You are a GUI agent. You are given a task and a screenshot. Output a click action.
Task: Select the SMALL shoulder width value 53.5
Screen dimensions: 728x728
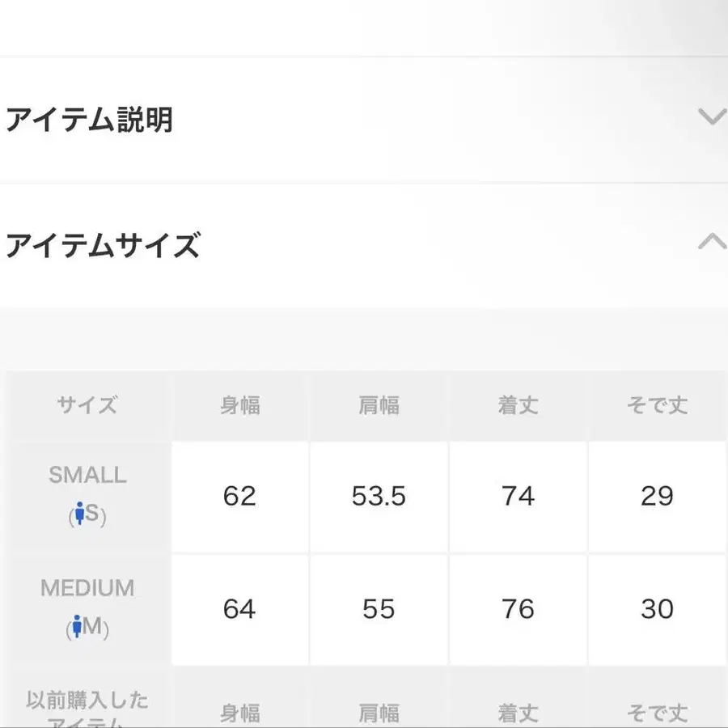click(379, 496)
